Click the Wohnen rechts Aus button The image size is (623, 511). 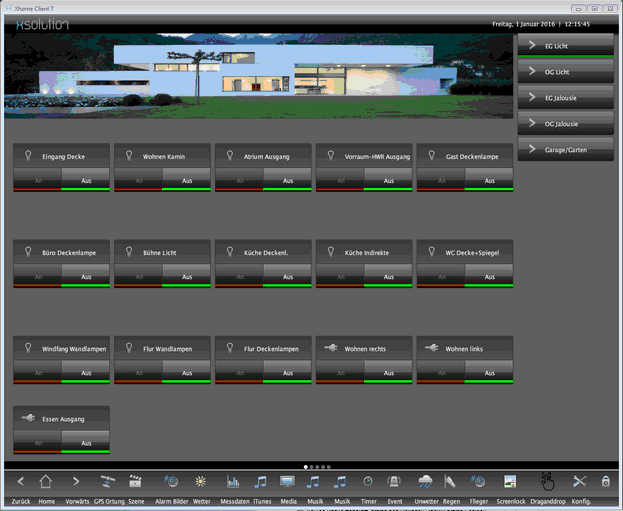[x=388, y=372]
